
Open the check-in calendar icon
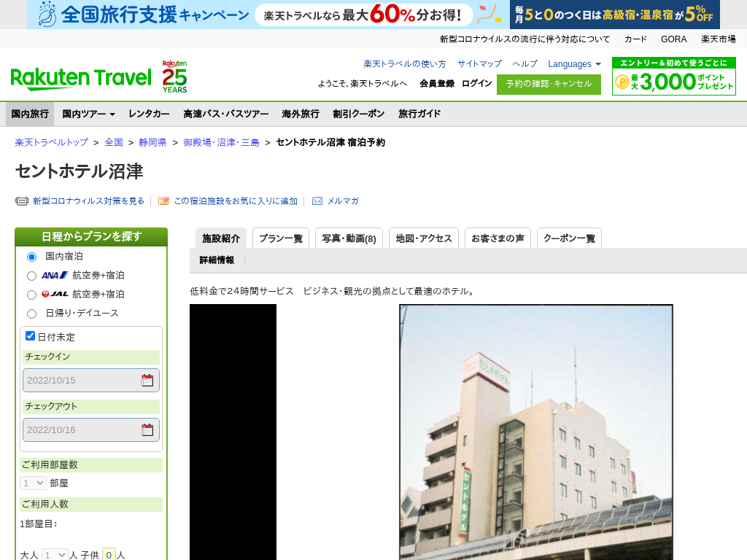pyautogui.click(x=147, y=380)
